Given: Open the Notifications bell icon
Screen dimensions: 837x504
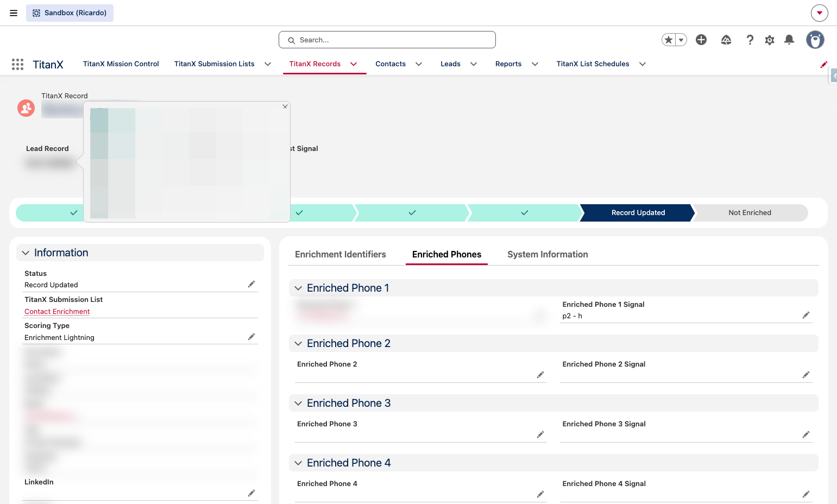Looking at the screenshot, I should [x=789, y=40].
